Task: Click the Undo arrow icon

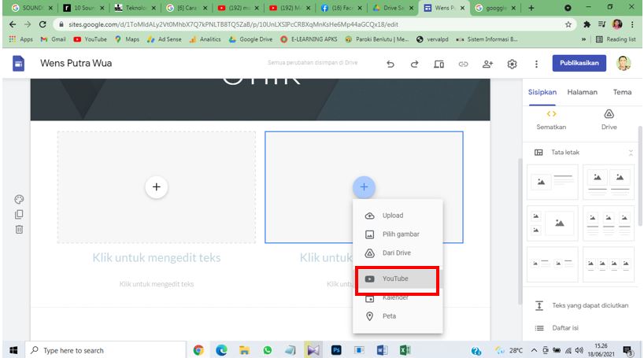Action: coord(391,64)
